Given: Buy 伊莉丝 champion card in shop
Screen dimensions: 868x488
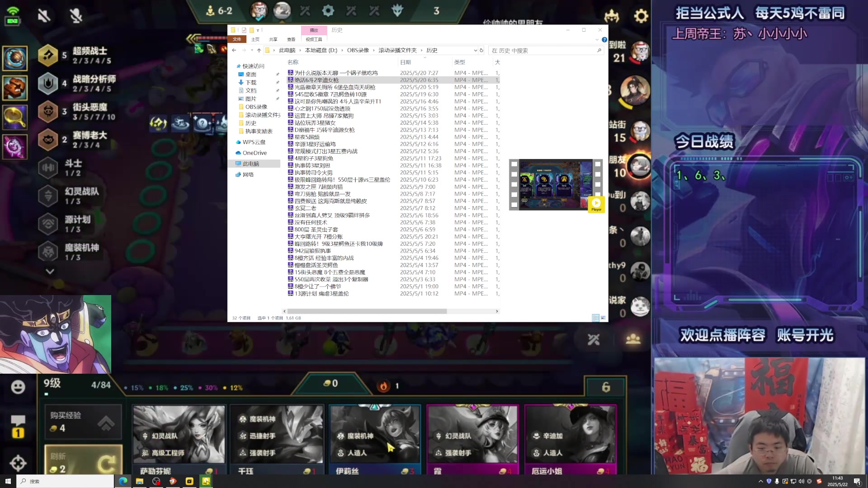Looking at the screenshot, I should [375, 440].
